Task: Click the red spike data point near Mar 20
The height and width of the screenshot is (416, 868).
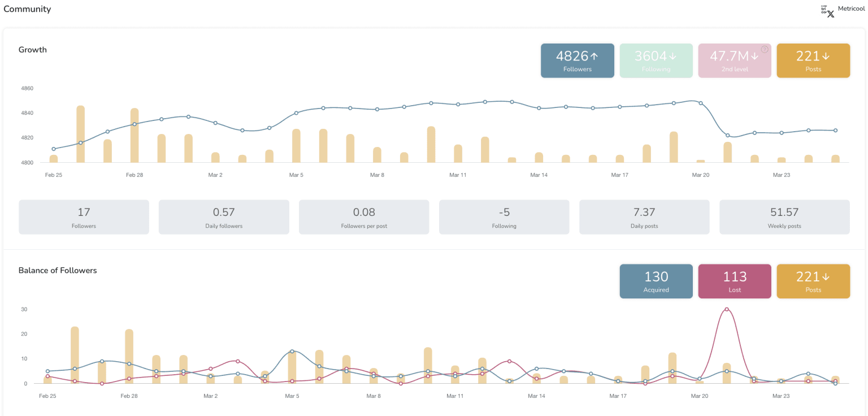Action: tap(727, 309)
